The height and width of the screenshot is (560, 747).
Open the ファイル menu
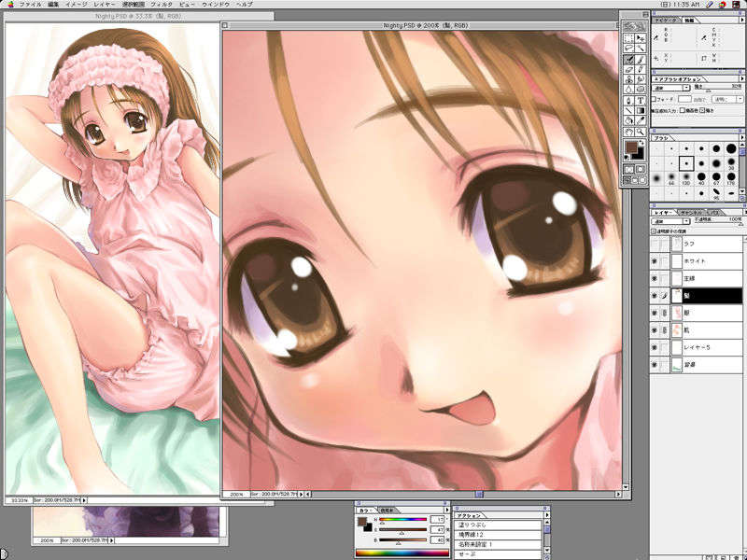(30, 5)
